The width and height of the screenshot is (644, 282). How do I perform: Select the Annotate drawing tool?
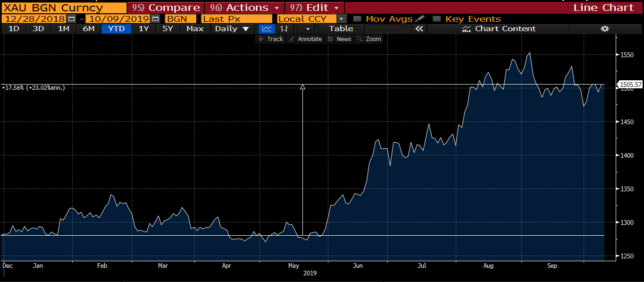coord(305,39)
